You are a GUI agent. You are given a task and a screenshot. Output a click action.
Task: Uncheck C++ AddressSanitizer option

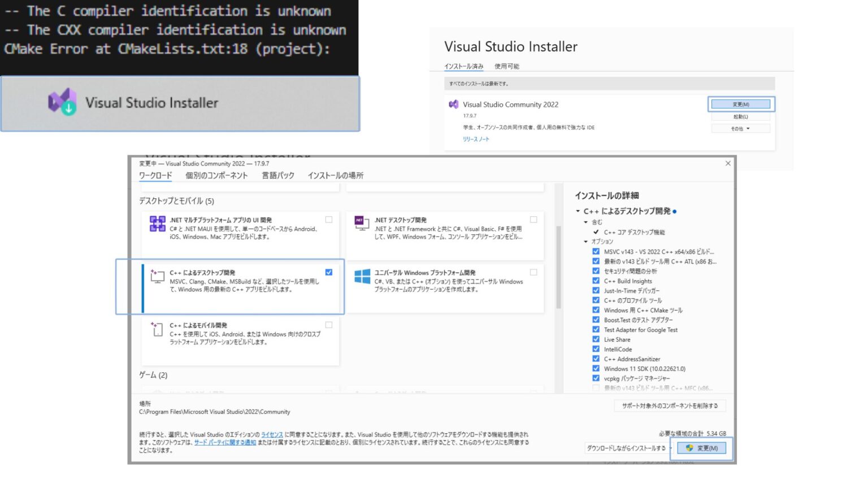[x=596, y=359]
